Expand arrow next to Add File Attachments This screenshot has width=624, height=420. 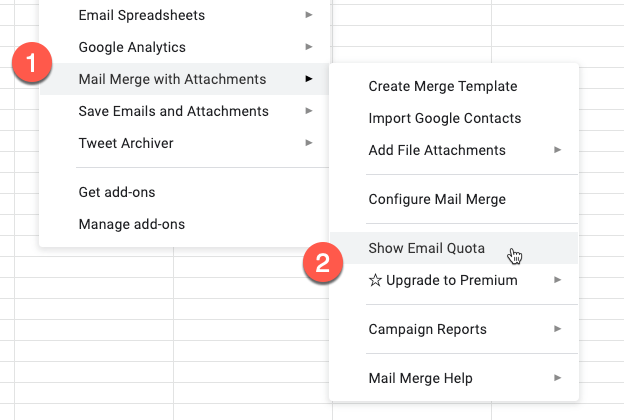558,150
